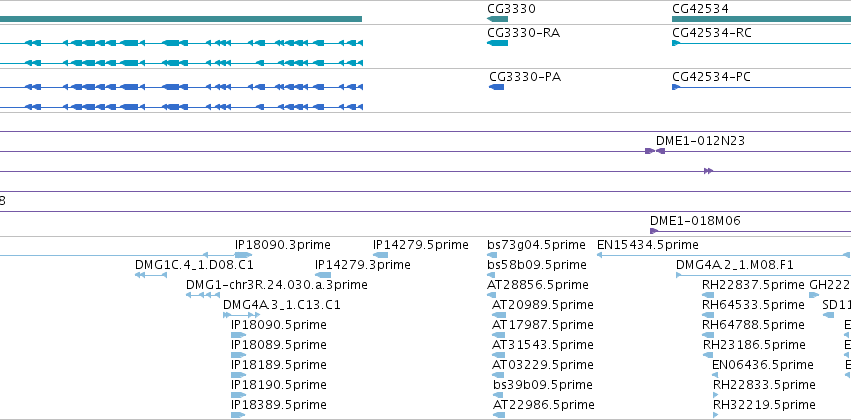The height and width of the screenshot is (420, 851).
Task: Click the CG42534 gene label
Action: [x=700, y=9]
